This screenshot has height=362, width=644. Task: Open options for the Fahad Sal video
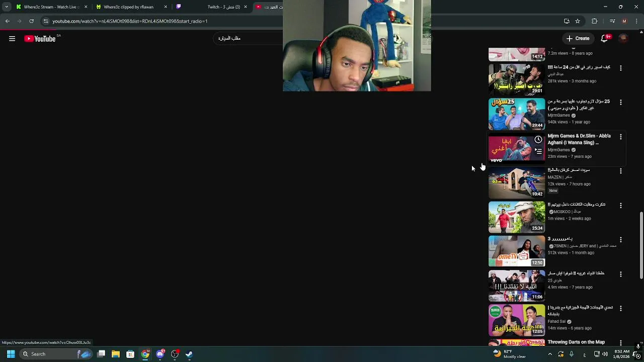coord(621,308)
